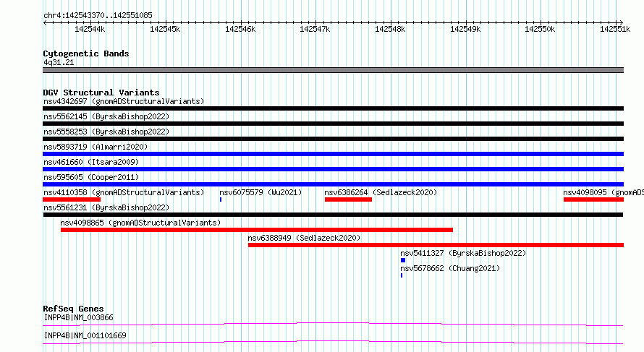Viewport: 644px width, 352px height.
Task: Click the ruler's right arrowhead
Action: tap(622, 22)
